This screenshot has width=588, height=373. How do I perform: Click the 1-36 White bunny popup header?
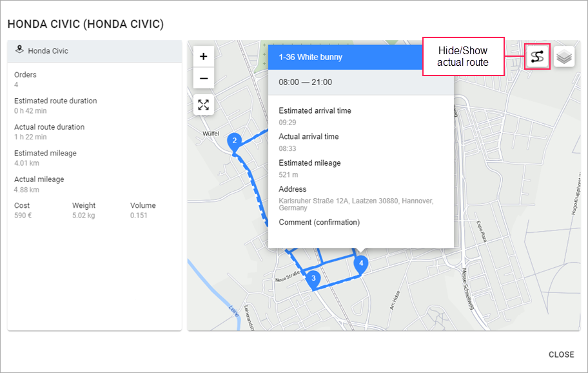(x=361, y=57)
